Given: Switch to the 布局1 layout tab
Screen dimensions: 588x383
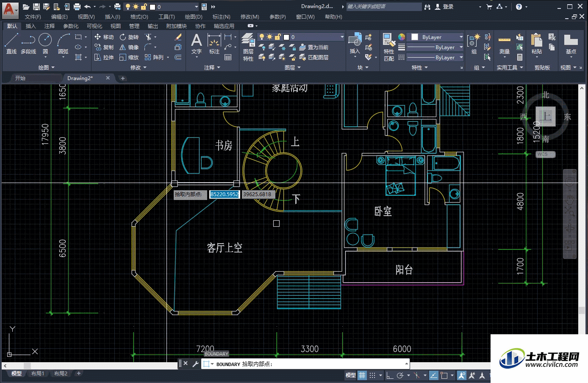Looking at the screenshot, I should click(38, 373).
